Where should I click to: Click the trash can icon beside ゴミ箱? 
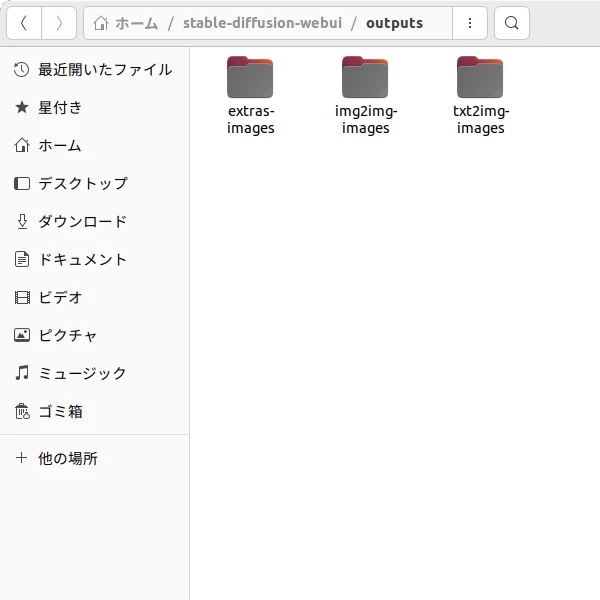(22, 411)
